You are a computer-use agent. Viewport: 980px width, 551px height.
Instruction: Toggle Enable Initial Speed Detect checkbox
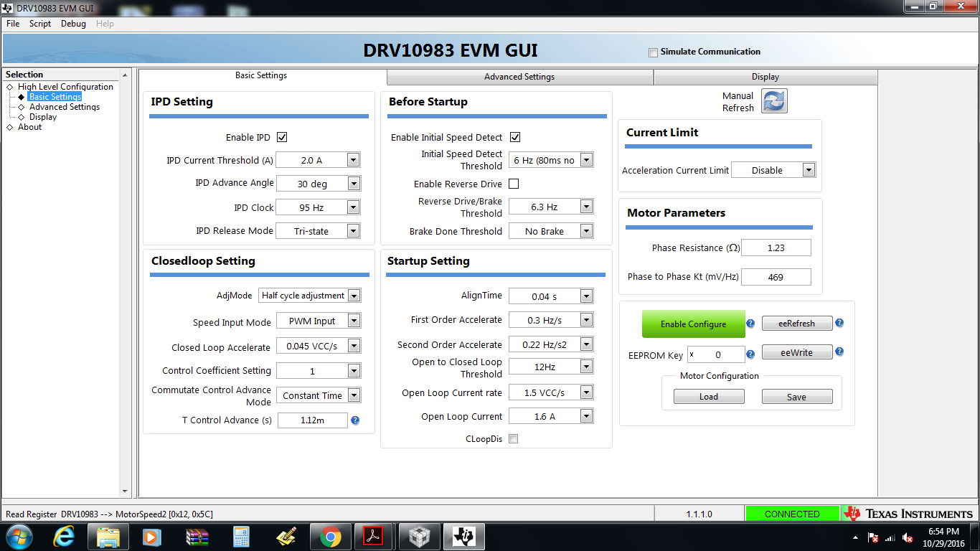(x=515, y=137)
